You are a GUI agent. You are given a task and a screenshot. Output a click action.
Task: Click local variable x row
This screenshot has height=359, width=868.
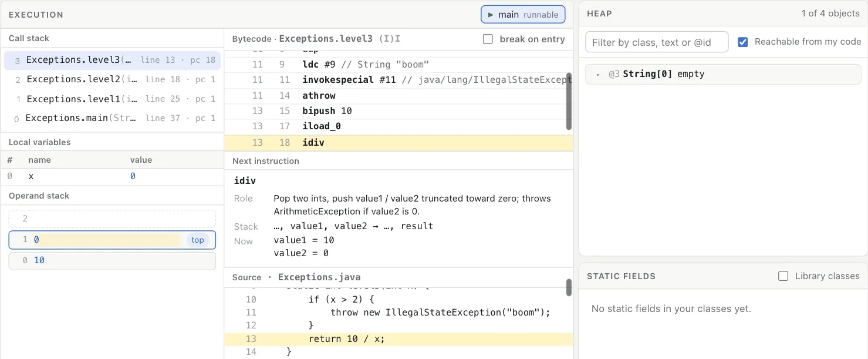click(112, 176)
